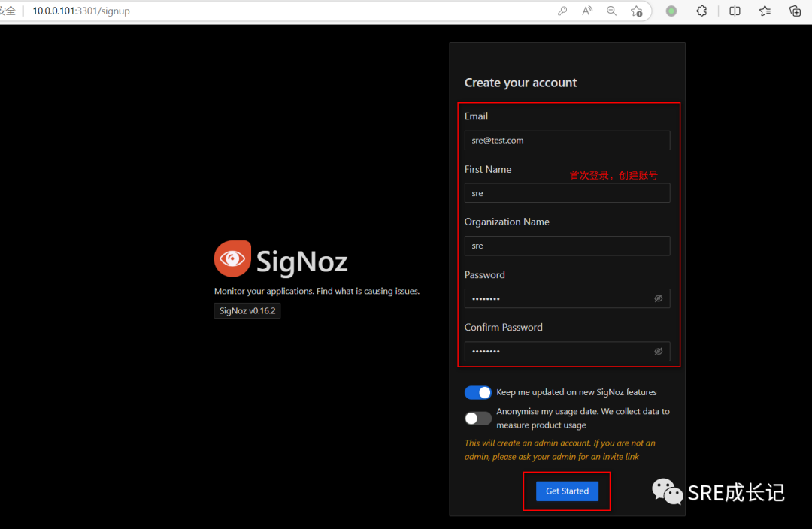812x529 pixels.
Task: Click the First Name input field
Action: (567, 193)
